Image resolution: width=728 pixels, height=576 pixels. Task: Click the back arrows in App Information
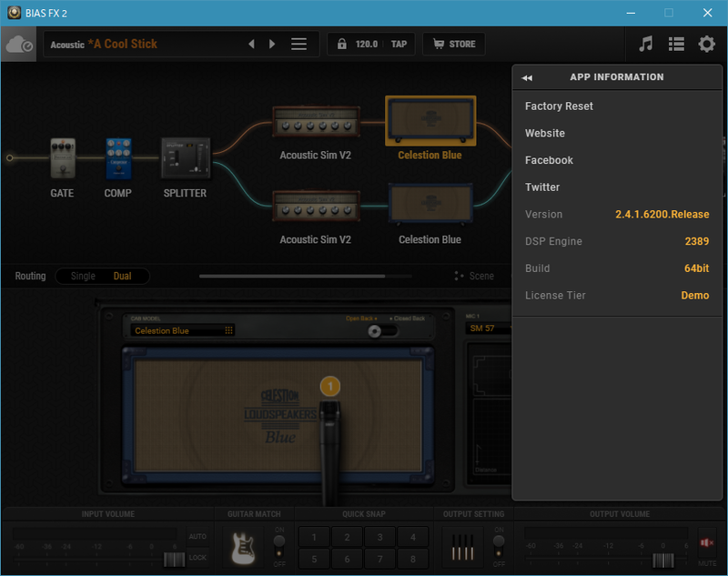527,78
